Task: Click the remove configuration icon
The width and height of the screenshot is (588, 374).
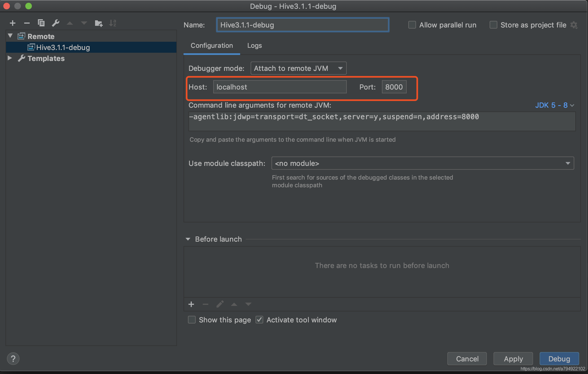Action: tap(27, 23)
